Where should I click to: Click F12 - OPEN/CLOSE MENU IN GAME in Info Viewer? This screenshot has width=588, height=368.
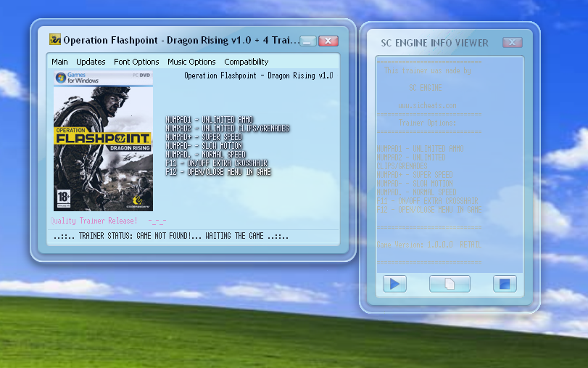429,210
